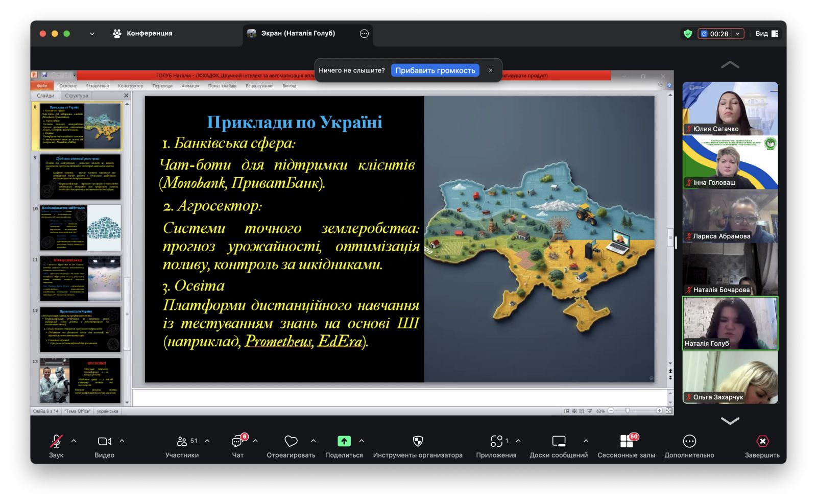Image resolution: width=817 pixels, height=504 pixels.
Task: Open the Whiteboards icon
Action: (559, 441)
